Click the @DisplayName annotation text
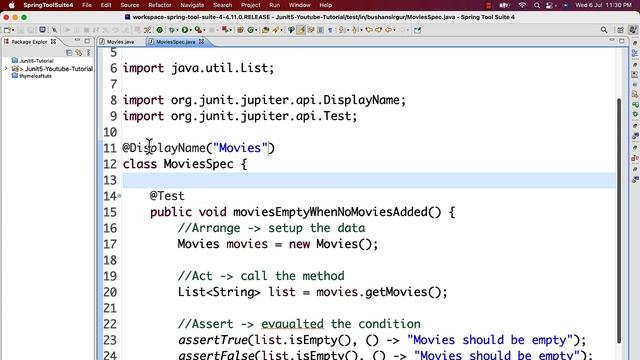Image resolution: width=640 pixels, height=360 pixels. (164, 148)
